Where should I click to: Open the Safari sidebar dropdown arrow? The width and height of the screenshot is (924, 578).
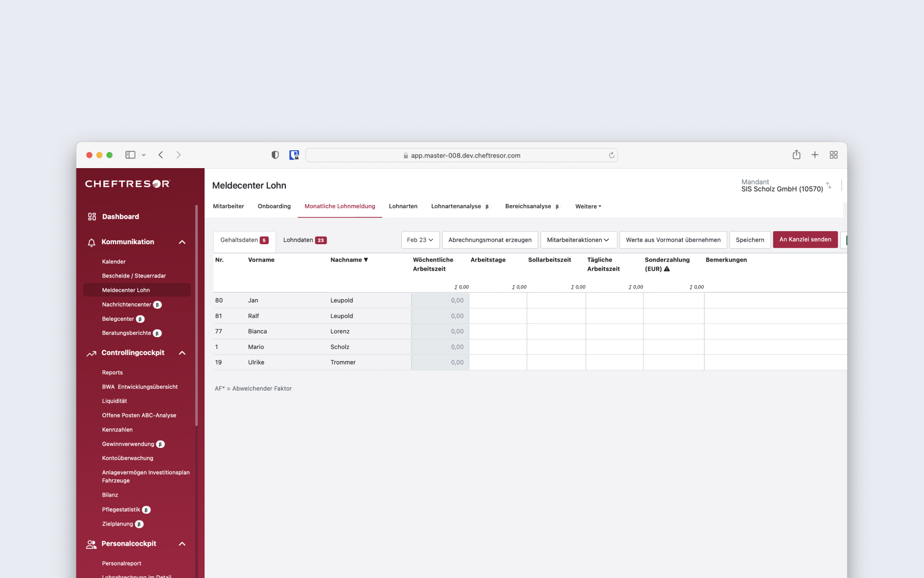pyautogui.click(x=143, y=155)
